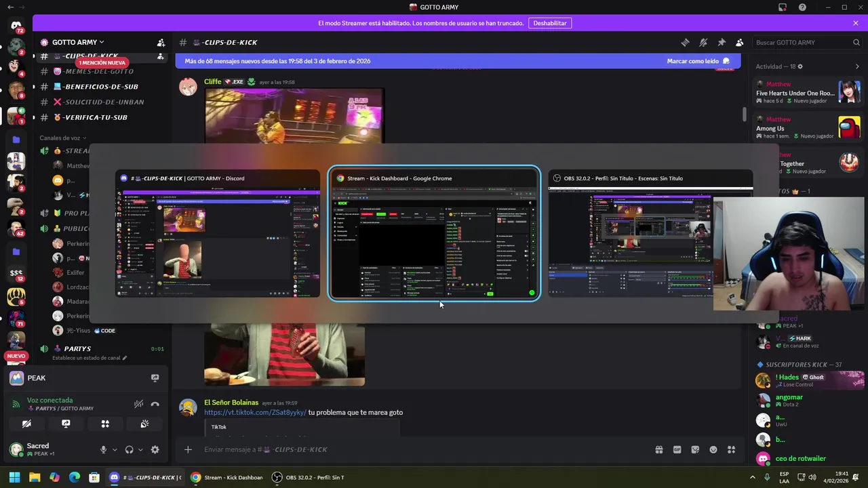Open the soundboard button in voice panel
This screenshot has height=488, width=868.
pyautogui.click(x=144, y=424)
